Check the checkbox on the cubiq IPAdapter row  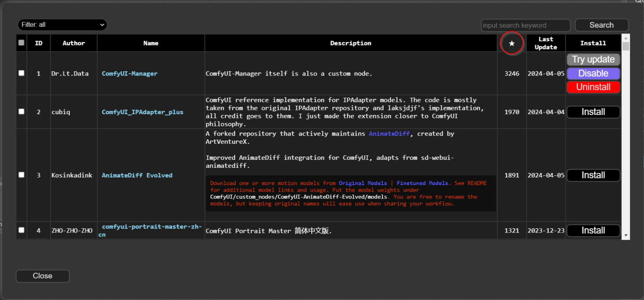(x=21, y=112)
